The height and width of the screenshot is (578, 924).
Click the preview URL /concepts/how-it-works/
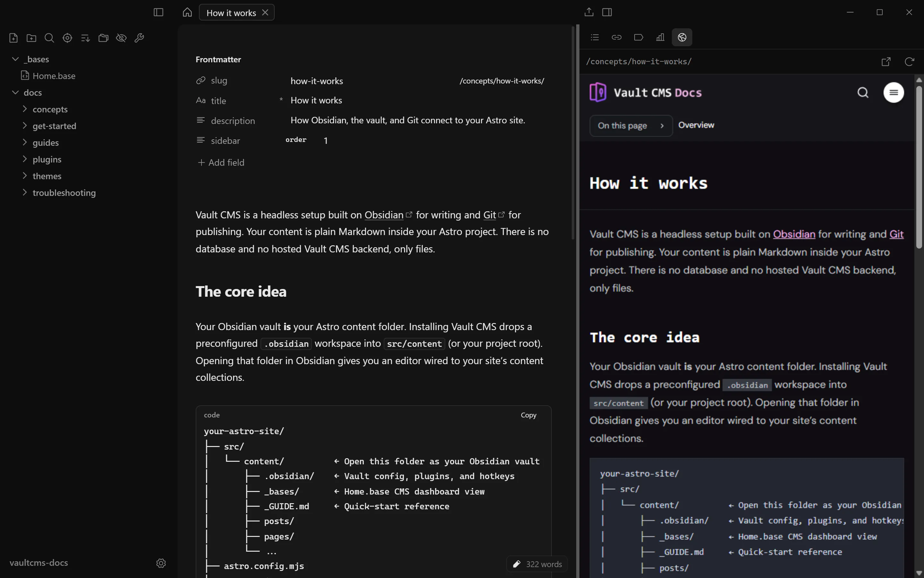pyautogui.click(x=639, y=62)
